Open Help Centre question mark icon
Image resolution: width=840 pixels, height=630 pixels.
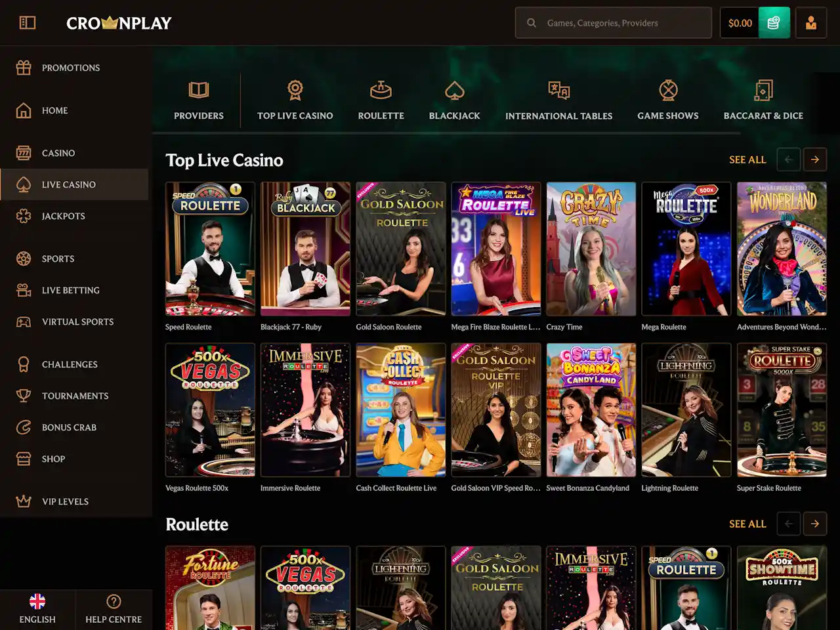click(114, 601)
